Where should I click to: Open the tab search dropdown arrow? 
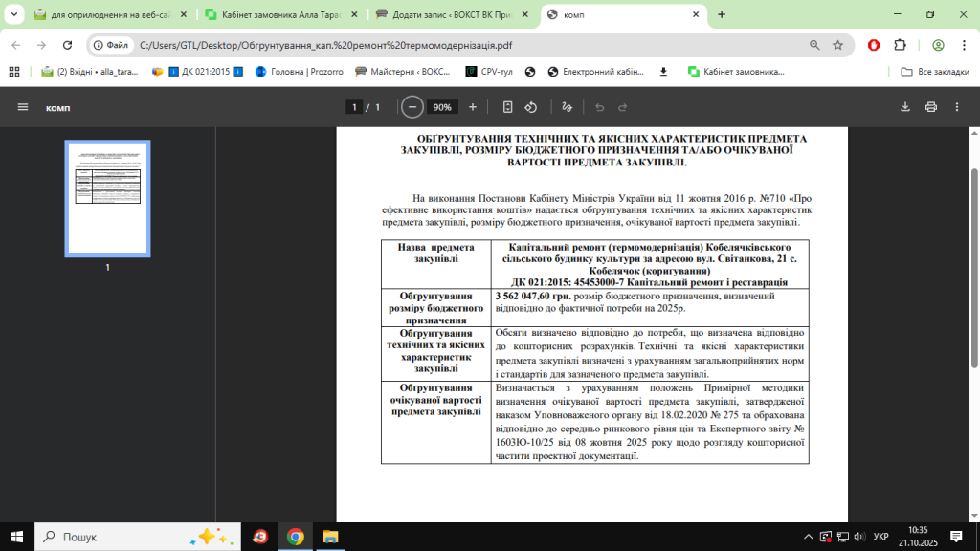click(13, 15)
